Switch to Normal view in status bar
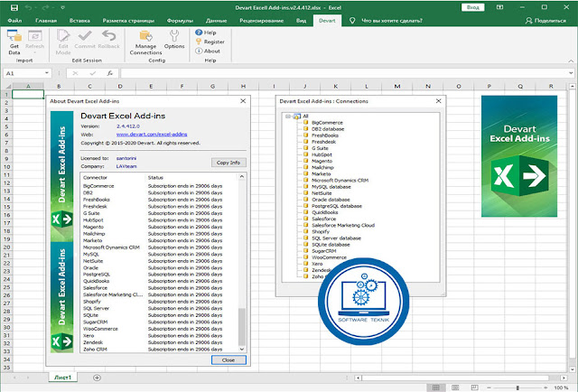 pyautogui.click(x=436, y=387)
